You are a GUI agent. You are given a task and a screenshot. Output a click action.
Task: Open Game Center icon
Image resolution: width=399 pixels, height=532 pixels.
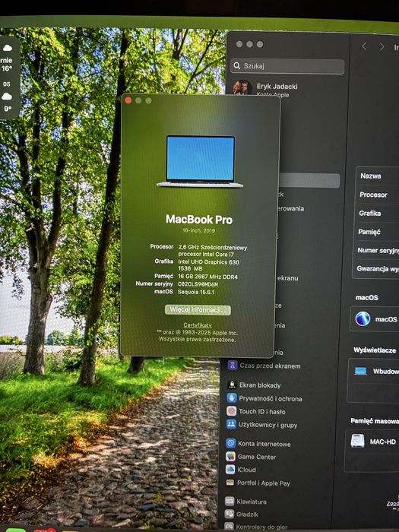coord(231,456)
